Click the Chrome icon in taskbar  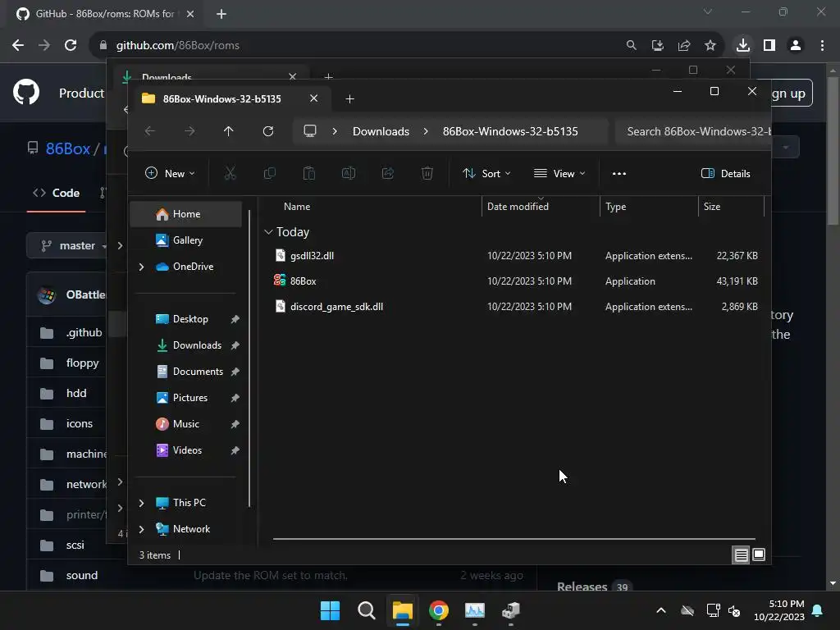click(439, 610)
